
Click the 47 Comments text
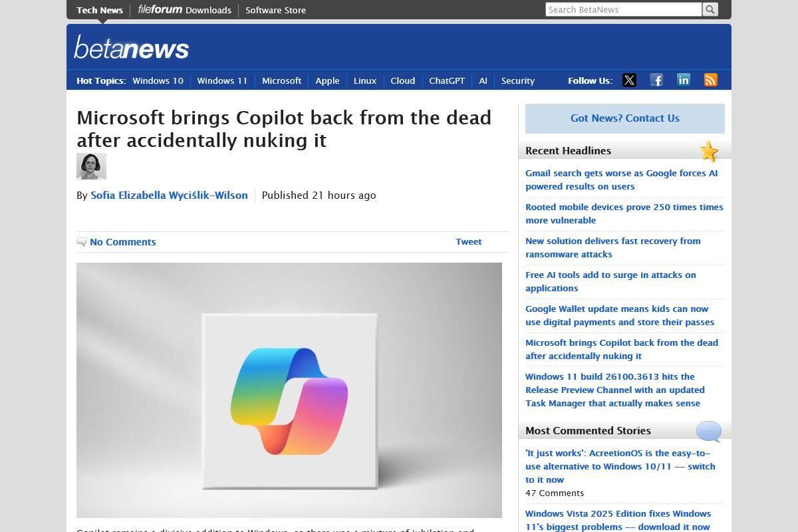tap(555, 493)
